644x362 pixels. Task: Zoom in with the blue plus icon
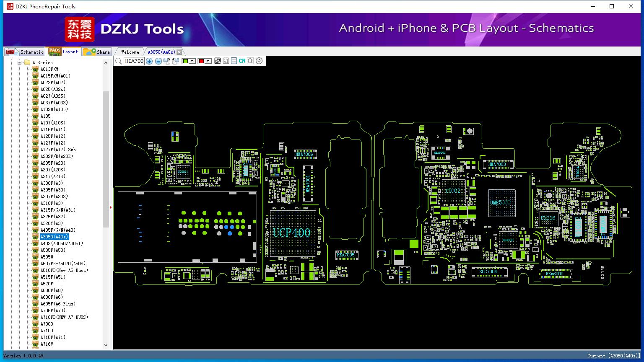(x=149, y=61)
